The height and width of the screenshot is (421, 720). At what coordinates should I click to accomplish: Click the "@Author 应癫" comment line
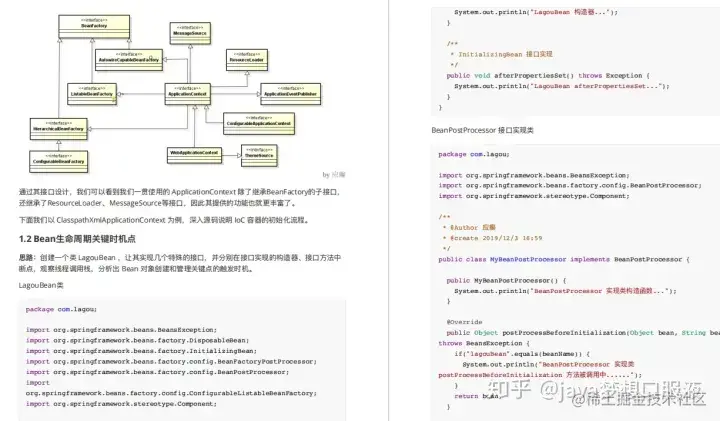(469, 227)
